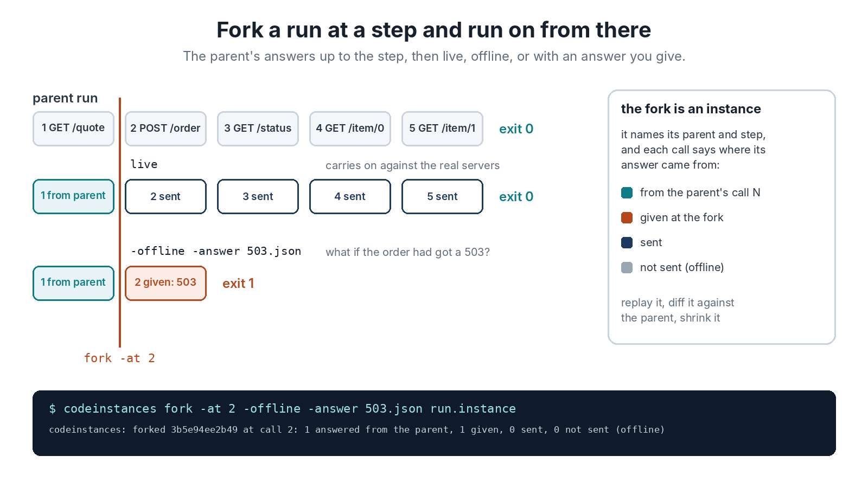Click the '3 GET /status' step box
This screenshot has height=488, width=868.
pyautogui.click(x=258, y=129)
